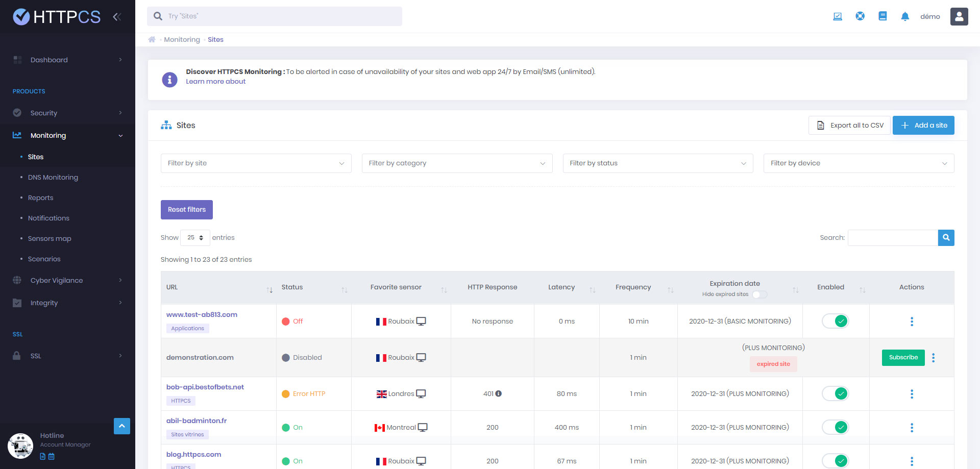980x469 pixels.
Task: Click the HTTPCS logo
Action: tap(57, 17)
